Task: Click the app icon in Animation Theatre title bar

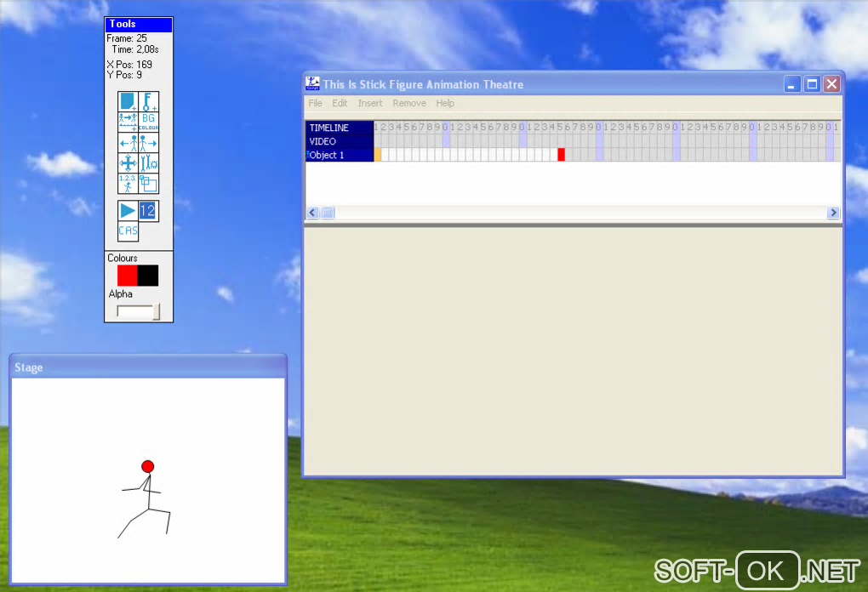Action: (x=312, y=83)
